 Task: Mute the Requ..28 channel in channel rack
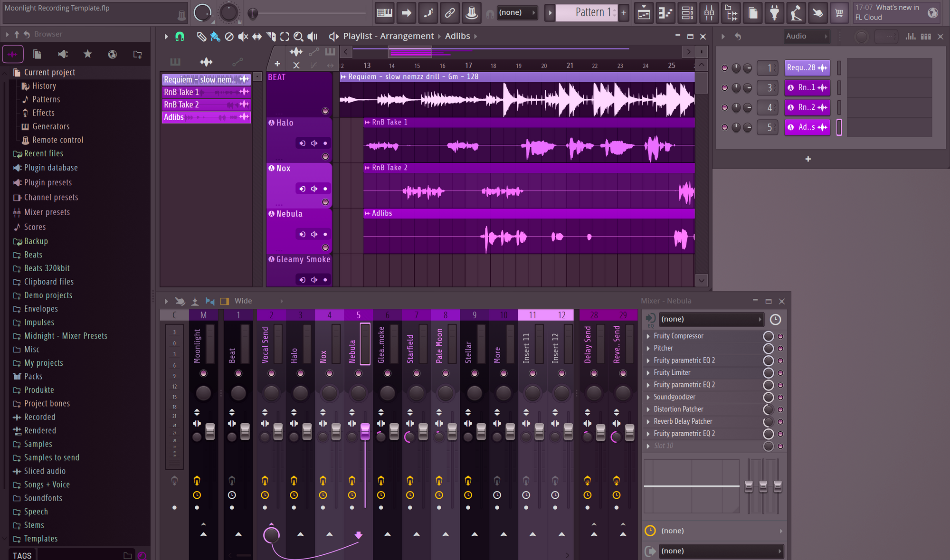(x=724, y=68)
